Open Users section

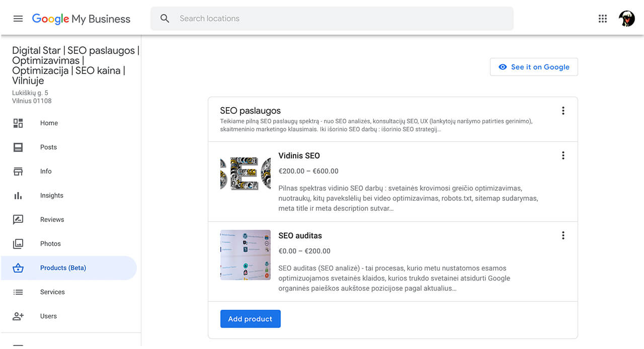(x=69, y=316)
